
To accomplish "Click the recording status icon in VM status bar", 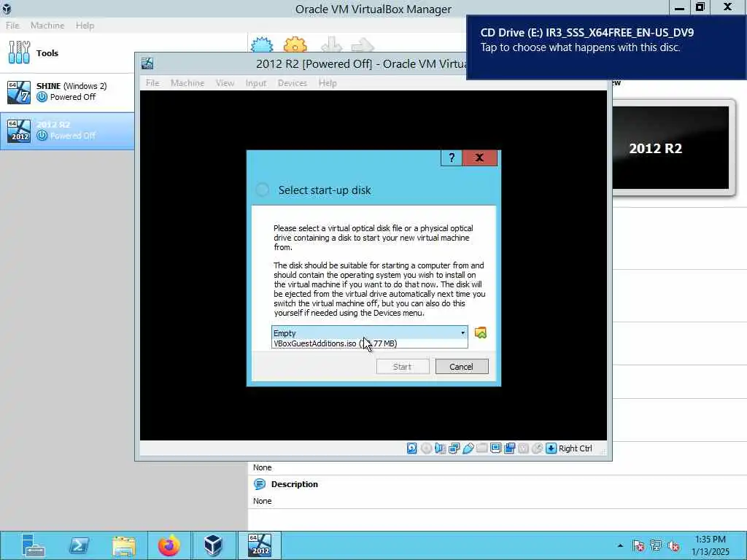I will tap(509, 448).
